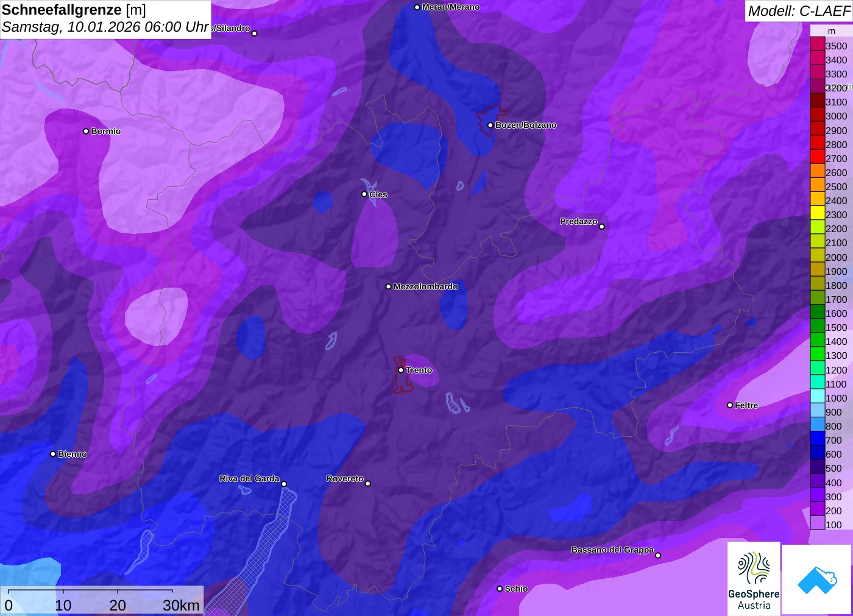
Task: Click the Mezzolombardo city marker
Action: point(389,286)
